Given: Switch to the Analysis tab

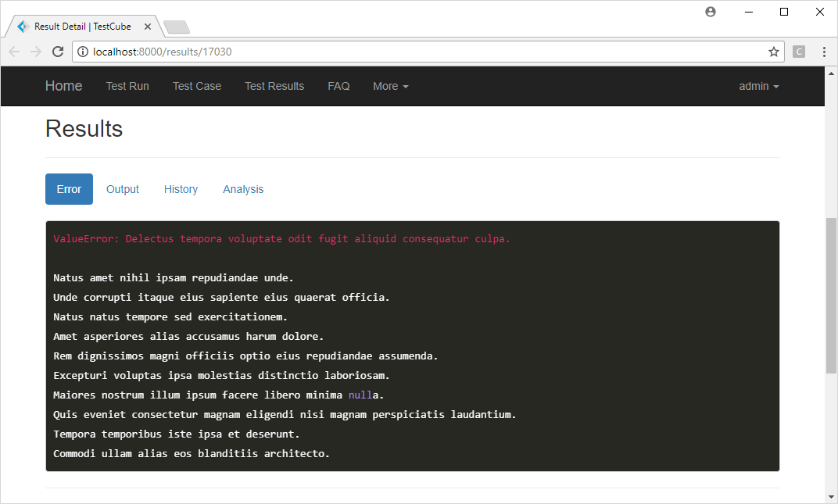Looking at the screenshot, I should (243, 189).
